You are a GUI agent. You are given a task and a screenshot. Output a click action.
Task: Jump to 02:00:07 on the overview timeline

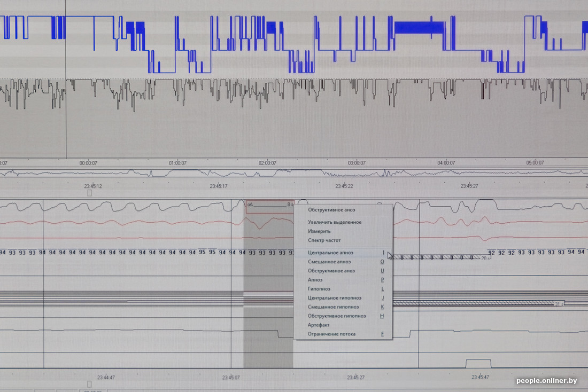click(267, 163)
